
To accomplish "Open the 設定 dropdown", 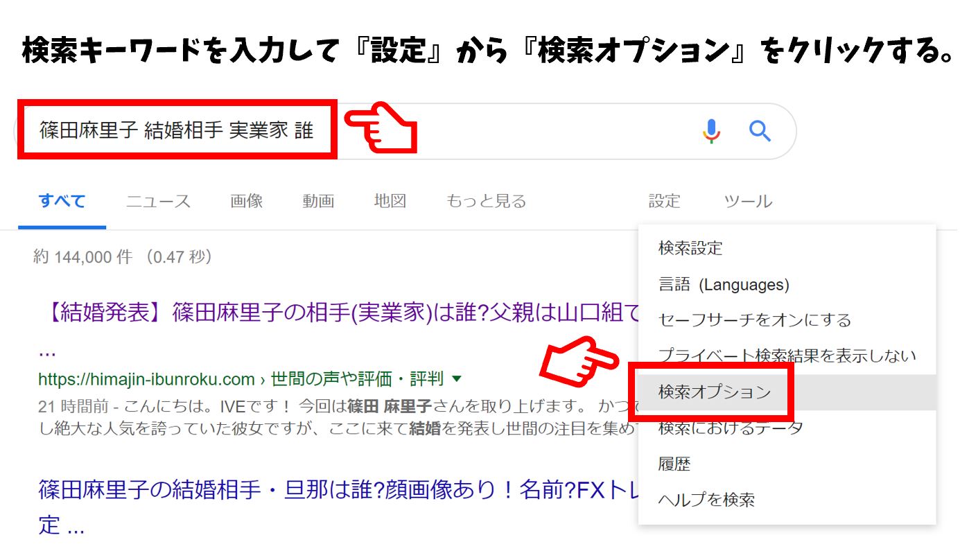I will 664,202.
